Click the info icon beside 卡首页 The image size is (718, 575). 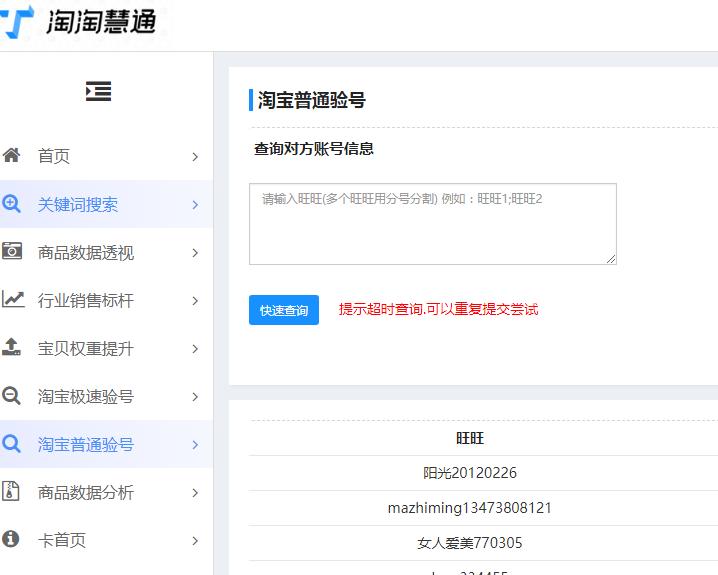pos(11,539)
